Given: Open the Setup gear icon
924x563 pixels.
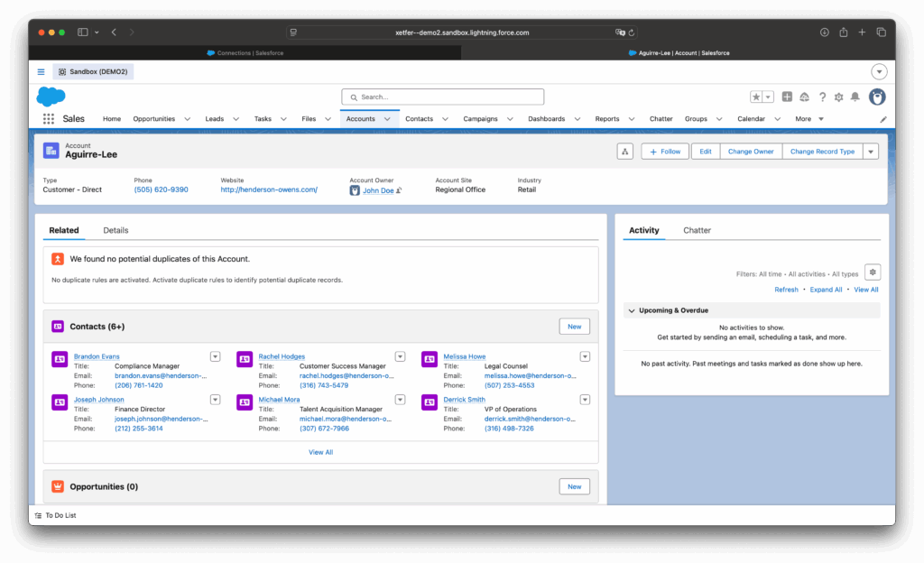Looking at the screenshot, I should pyautogui.click(x=838, y=97).
